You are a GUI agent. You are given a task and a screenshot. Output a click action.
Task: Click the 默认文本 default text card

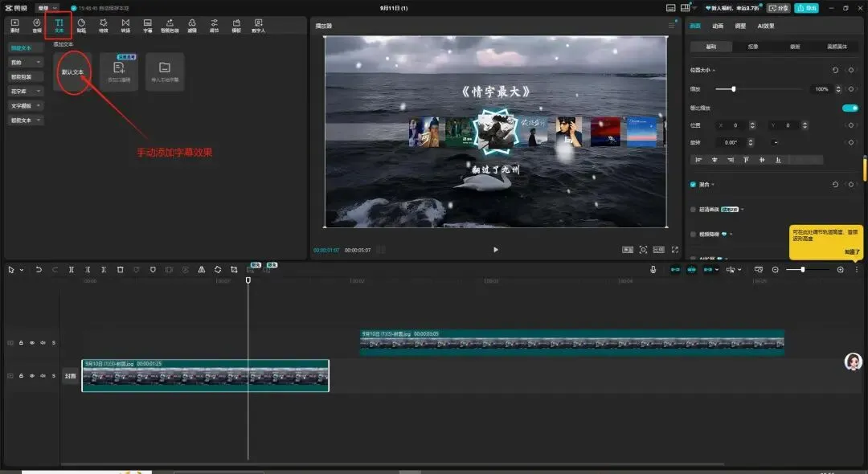coord(72,72)
